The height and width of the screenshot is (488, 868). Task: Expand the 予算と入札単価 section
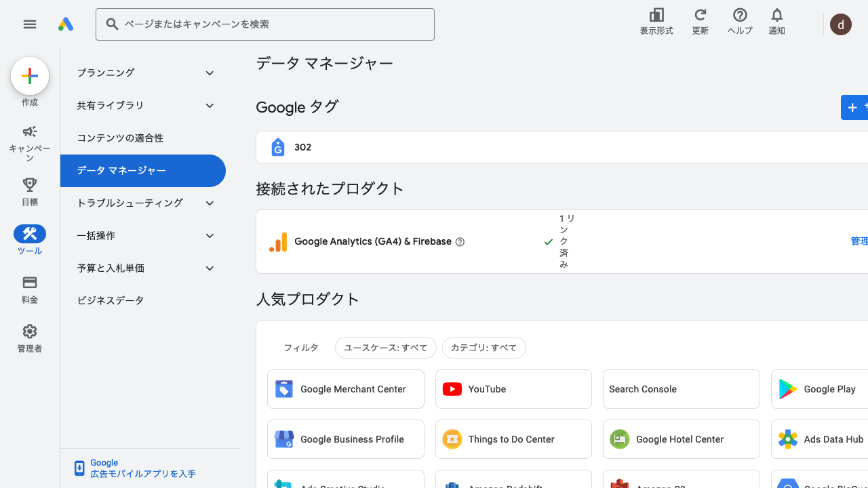146,268
